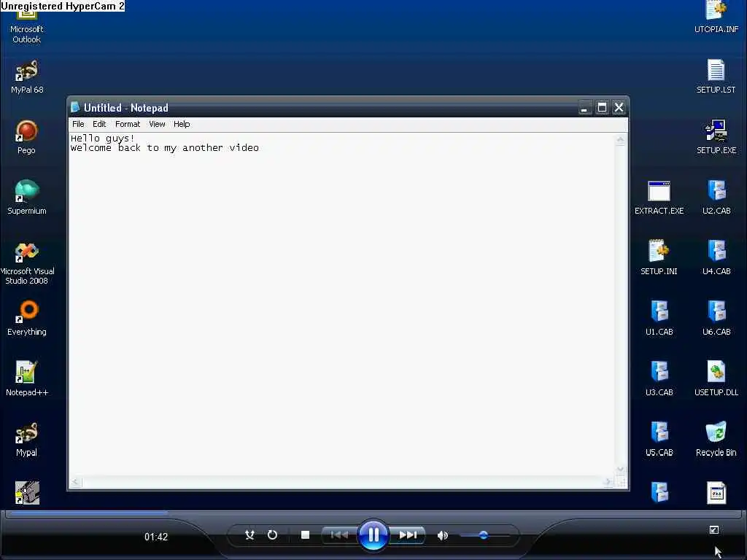
Task: Open the Notepad File menu
Action: [78, 124]
